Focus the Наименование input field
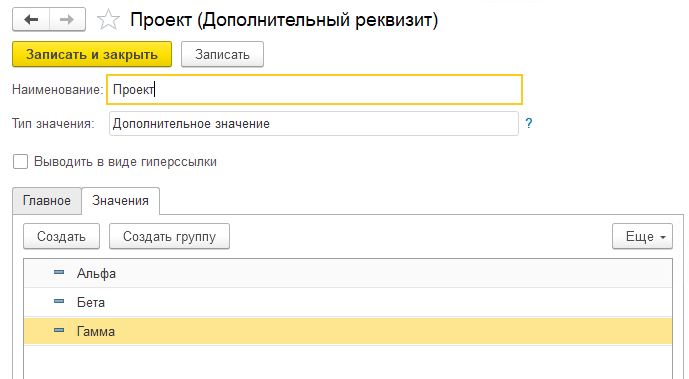 [x=314, y=90]
